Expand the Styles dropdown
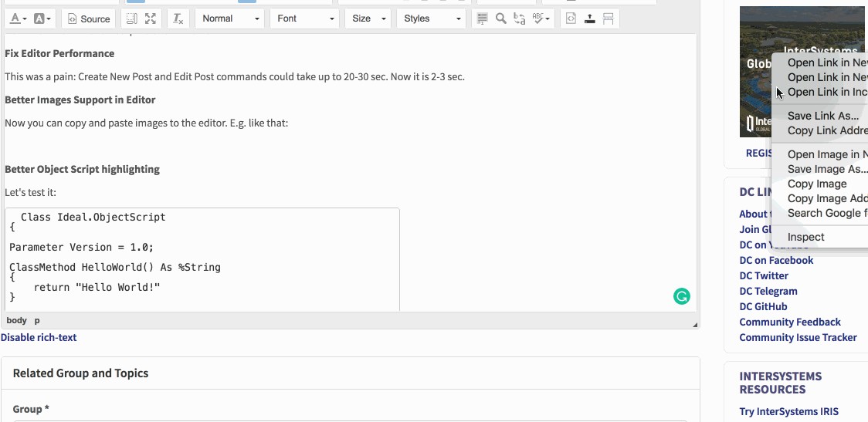The image size is (868, 422). click(x=430, y=19)
